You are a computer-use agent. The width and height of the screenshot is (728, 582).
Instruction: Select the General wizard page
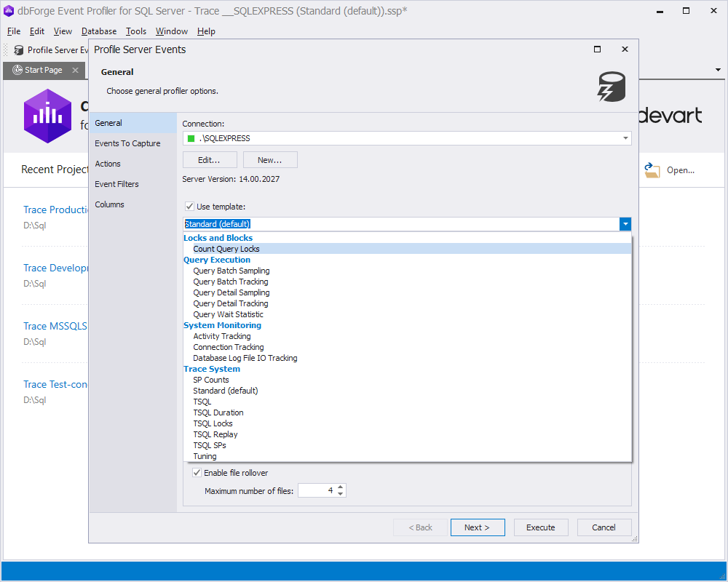132,123
